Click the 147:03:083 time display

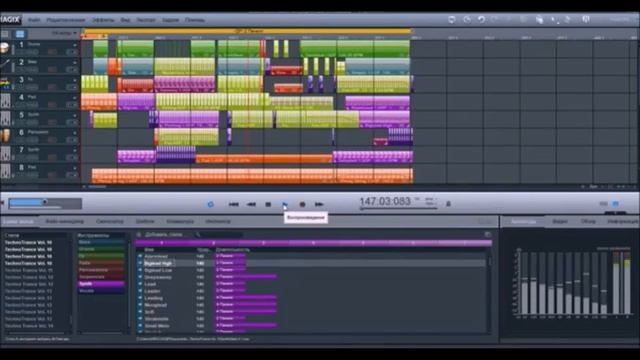click(x=385, y=201)
